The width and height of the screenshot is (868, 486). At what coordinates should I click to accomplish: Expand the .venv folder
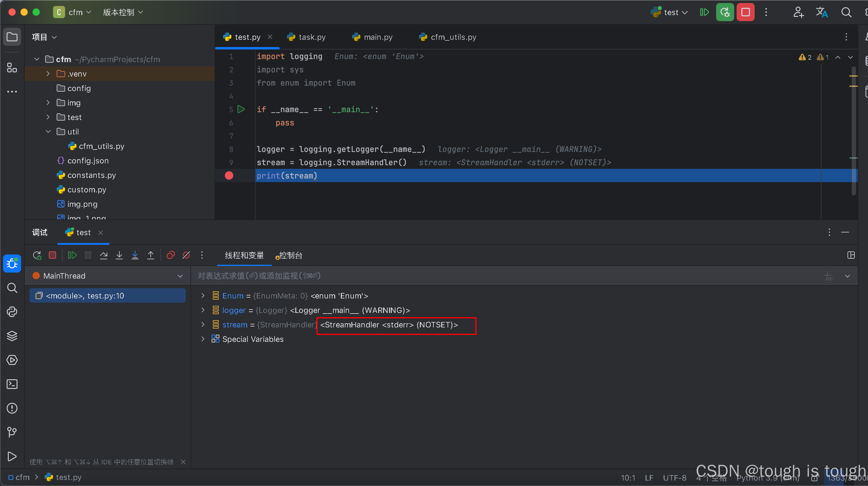[x=48, y=74]
